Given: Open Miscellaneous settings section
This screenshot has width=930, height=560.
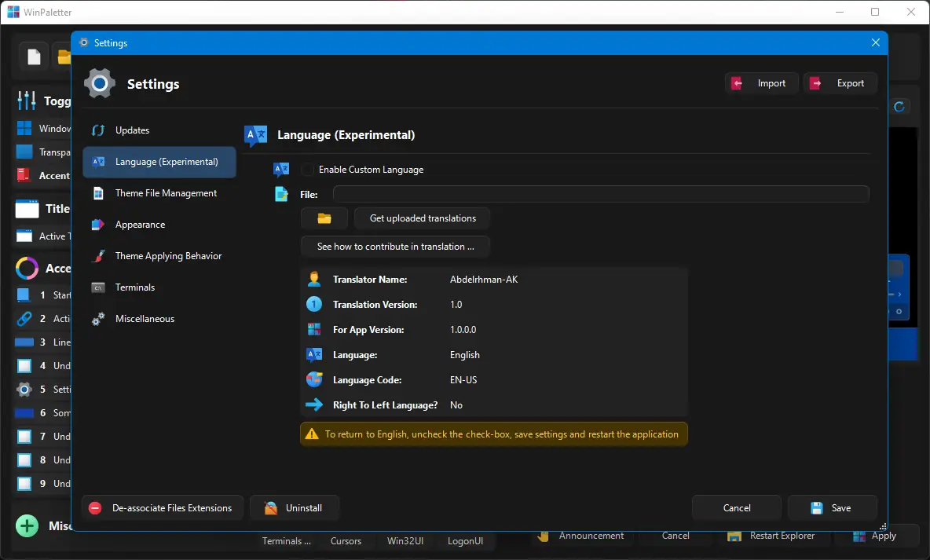Looking at the screenshot, I should coord(159,319).
